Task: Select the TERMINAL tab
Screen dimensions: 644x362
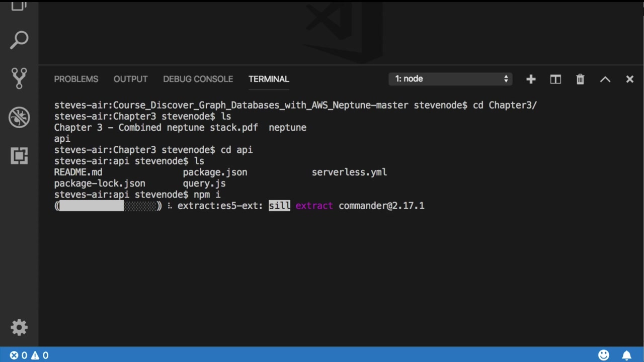Action: coord(269,79)
